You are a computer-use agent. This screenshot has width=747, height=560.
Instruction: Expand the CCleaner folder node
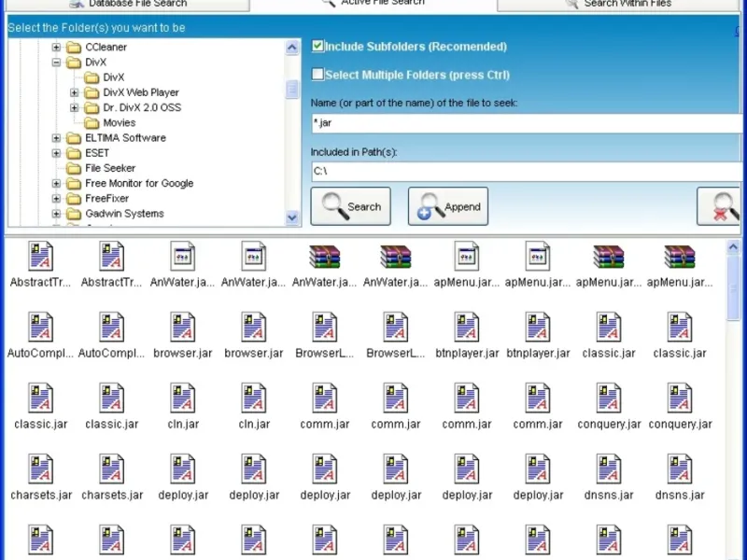pyautogui.click(x=56, y=48)
